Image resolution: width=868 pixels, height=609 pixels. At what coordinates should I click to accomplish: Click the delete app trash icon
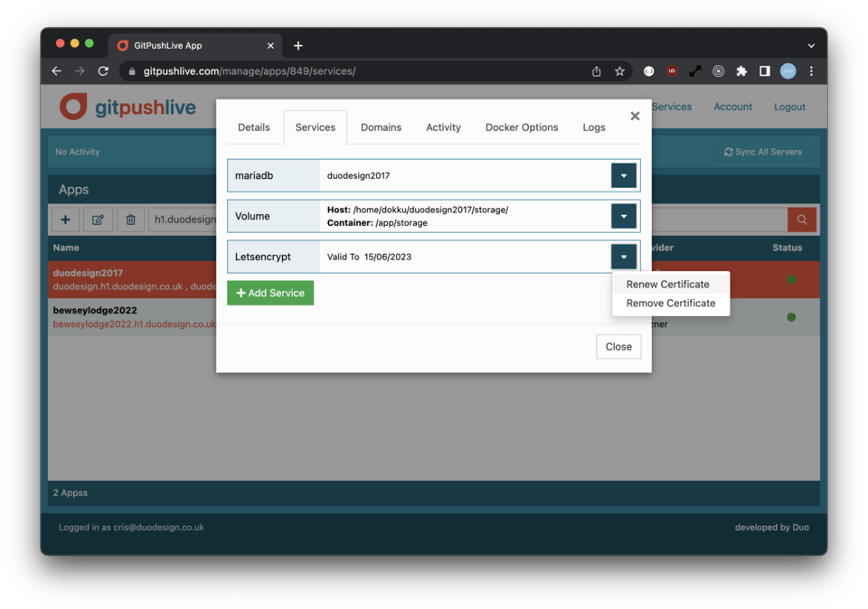pyautogui.click(x=130, y=220)
